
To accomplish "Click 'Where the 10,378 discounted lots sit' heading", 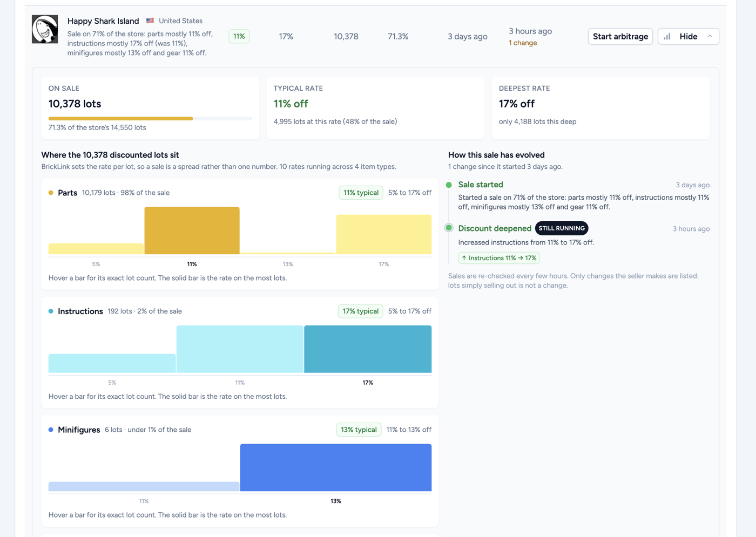I will pyautogui.click(x=110, y=155).
